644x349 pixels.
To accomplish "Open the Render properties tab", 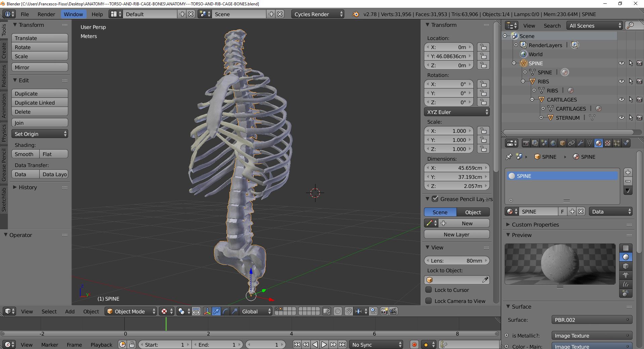I will (x=526, y=143).
